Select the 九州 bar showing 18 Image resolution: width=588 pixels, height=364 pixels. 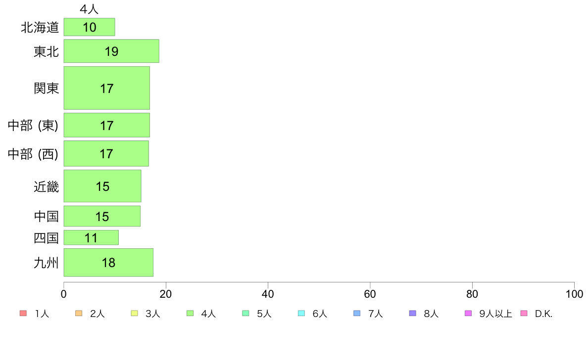coord(108,263)
